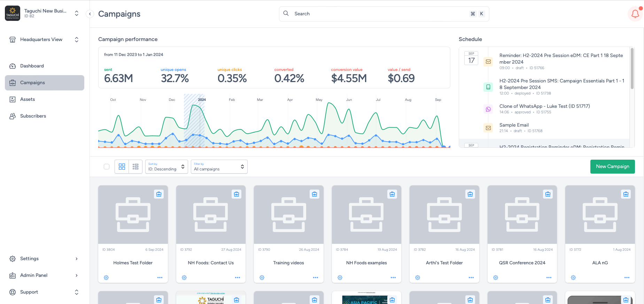Image resolution: width=644 pixels, height=304 pixels.
Task: Collapse the sidebar with the arrow button
Action: (x=90, y=14)
